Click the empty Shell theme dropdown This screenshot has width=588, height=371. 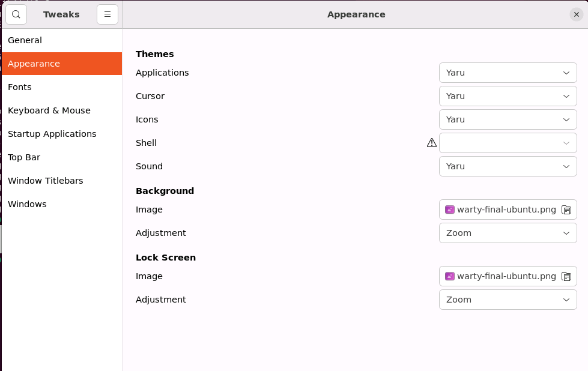508,143
